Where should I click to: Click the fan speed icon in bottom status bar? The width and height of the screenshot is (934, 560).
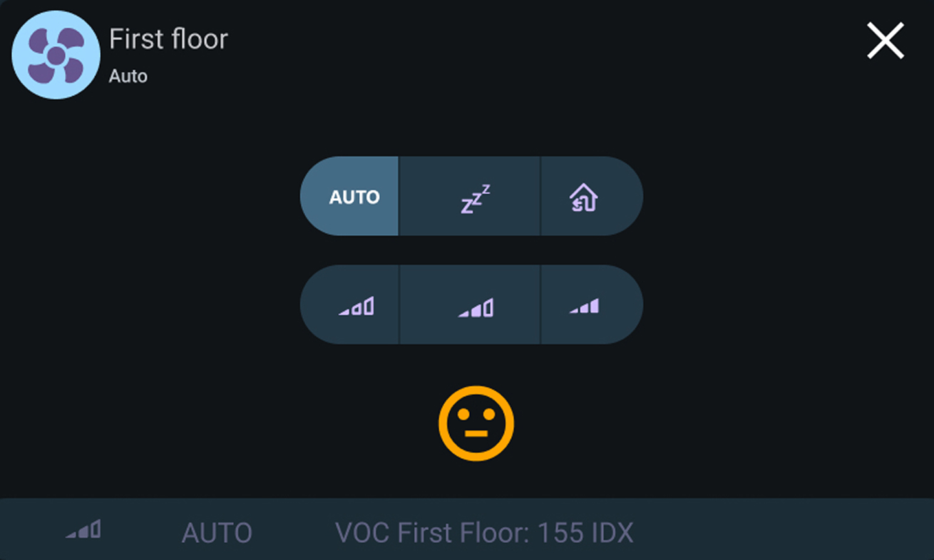click(x=83, y=531)
